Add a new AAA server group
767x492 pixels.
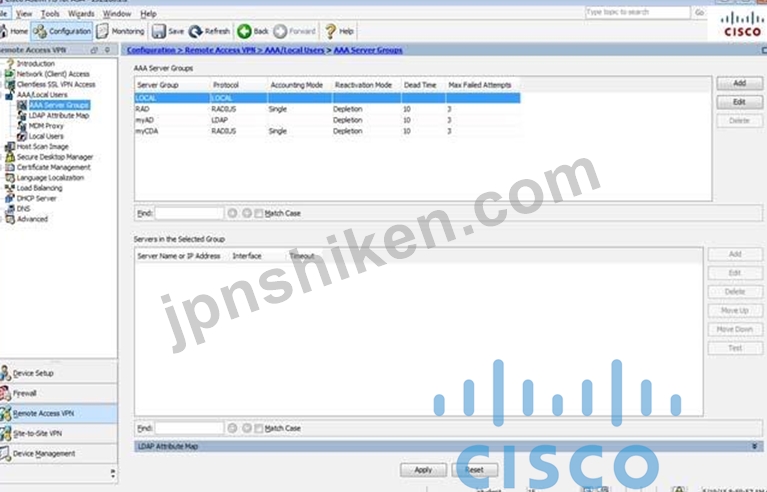[x=739, y=83]
